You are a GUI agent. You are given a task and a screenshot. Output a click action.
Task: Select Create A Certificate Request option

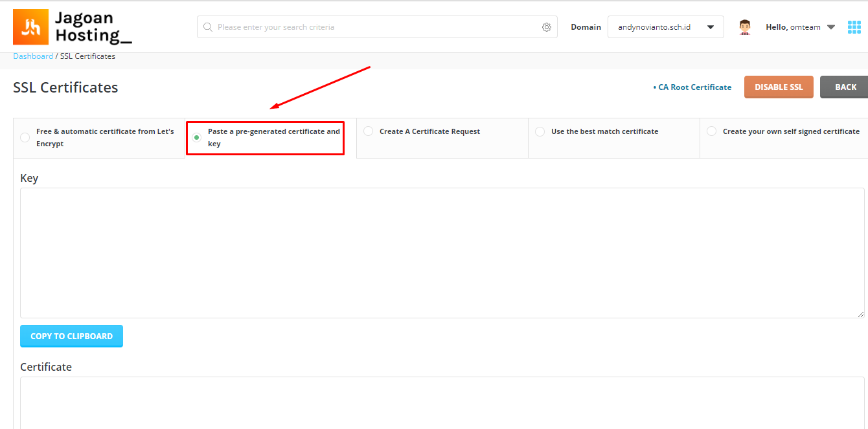[368, 131]
